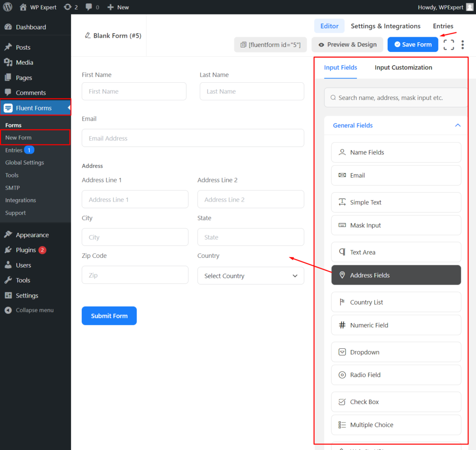Open comments bubble icon in admin bar
Screen dimensions: 476x450
(x=89, y=7)
